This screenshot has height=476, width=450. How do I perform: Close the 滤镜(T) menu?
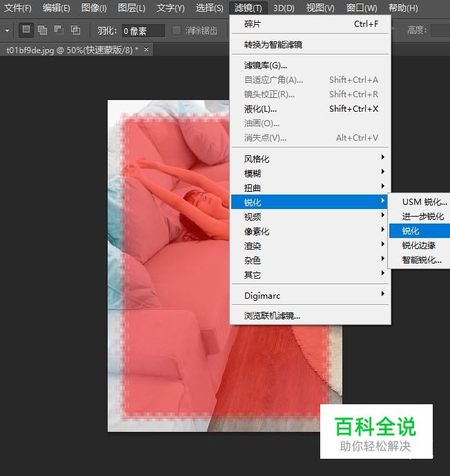(x=248, y=8)
